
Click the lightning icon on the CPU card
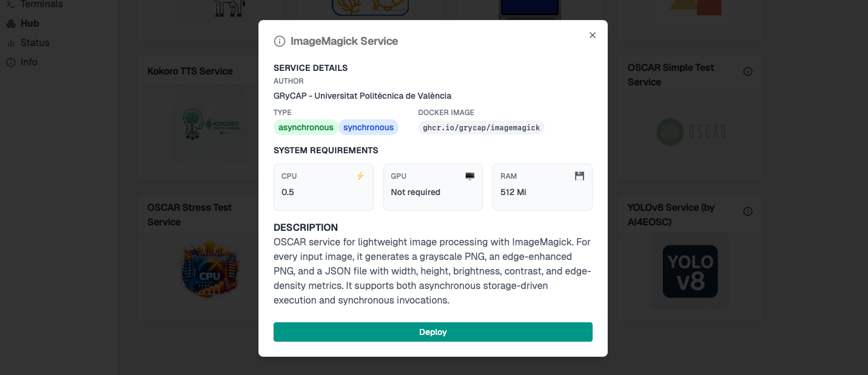click(360, 176)
